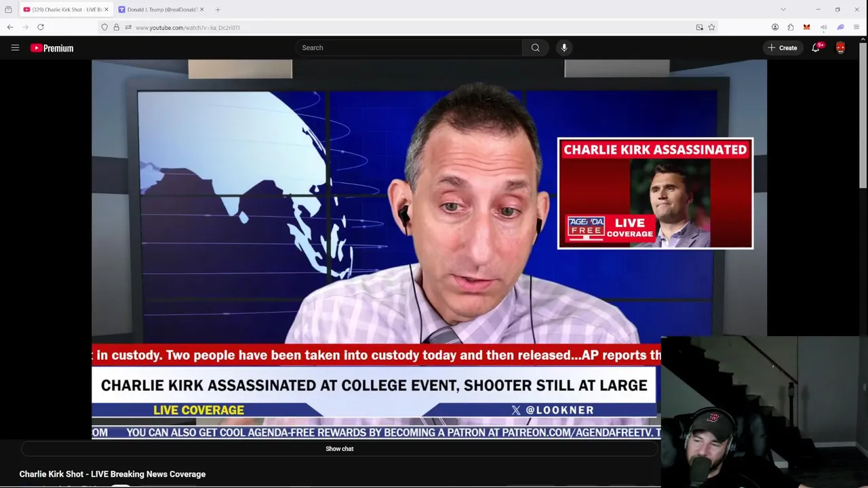Click the browser URL address bar

click(407, 27)
